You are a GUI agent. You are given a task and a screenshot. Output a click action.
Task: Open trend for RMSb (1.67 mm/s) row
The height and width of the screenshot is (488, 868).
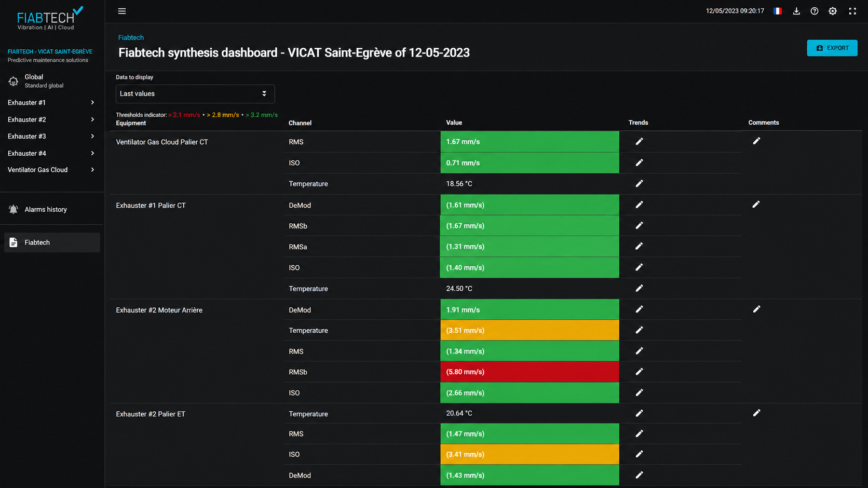639,225
